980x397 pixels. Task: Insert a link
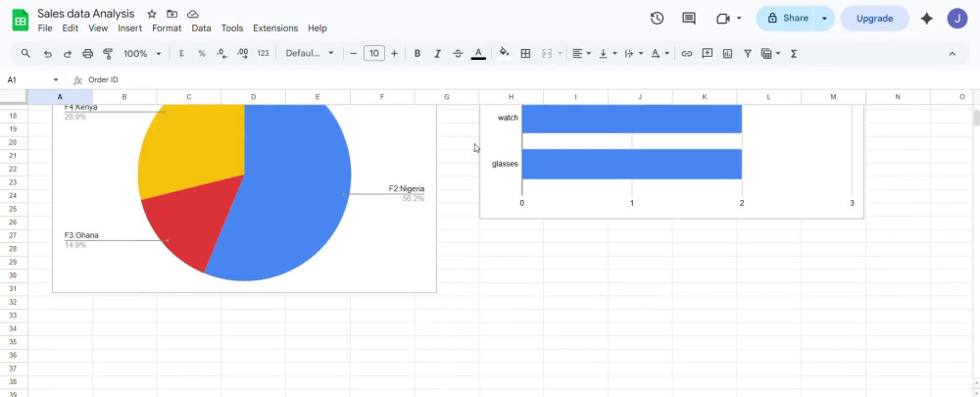pyautogui.click(x=687, y=54)
